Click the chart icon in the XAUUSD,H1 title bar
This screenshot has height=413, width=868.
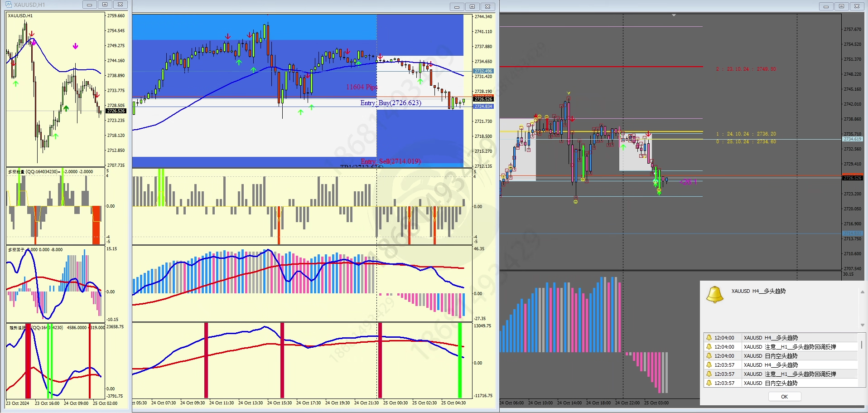click(x=9, y=5)
